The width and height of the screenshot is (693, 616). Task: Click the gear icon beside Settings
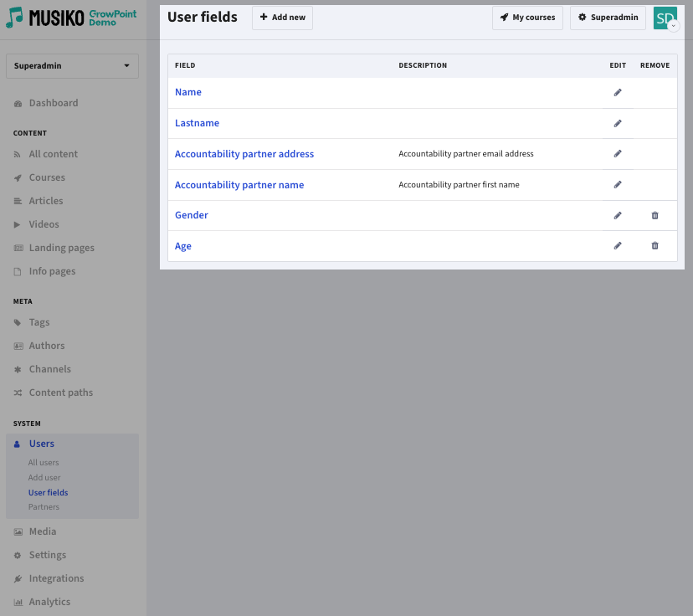pyautogui.click(x=18, y=555)
